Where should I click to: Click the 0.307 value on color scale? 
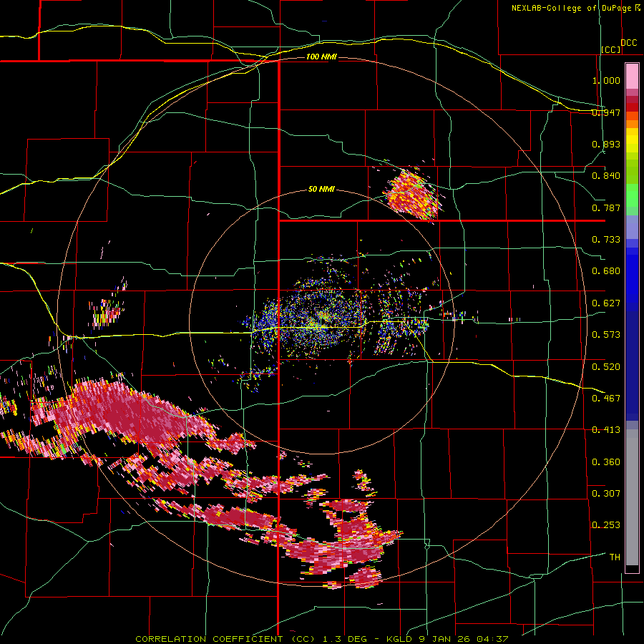coord(606,493)
